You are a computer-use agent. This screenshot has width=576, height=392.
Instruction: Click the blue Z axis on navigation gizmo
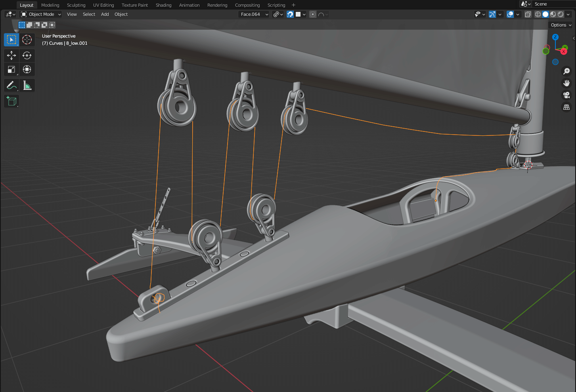(x=555, y=37)
